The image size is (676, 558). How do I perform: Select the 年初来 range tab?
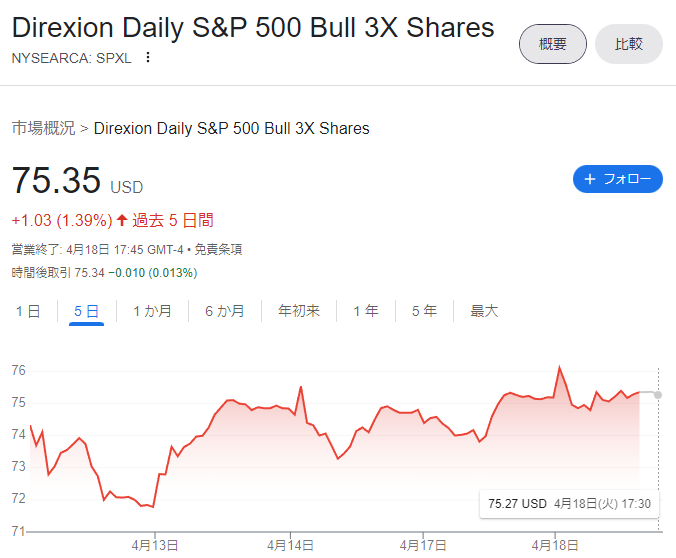pos(299,311)
